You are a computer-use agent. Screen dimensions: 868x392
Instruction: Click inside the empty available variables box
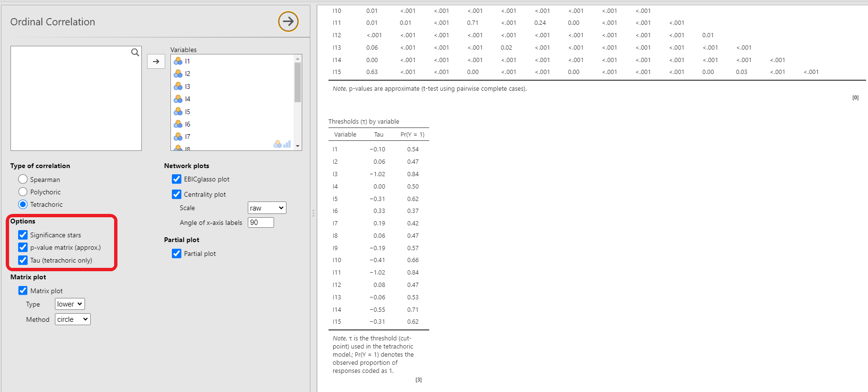pyautogui.click(x=76, y=98)
